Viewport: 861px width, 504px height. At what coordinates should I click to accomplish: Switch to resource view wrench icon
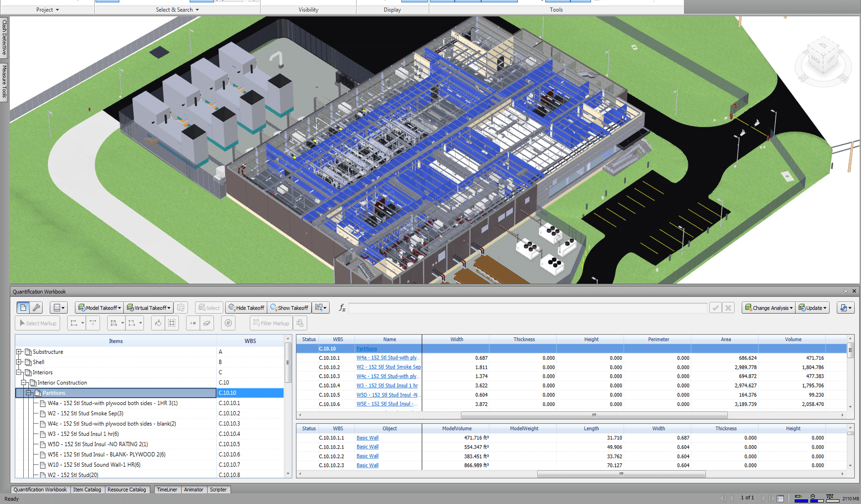click(37, 308)
